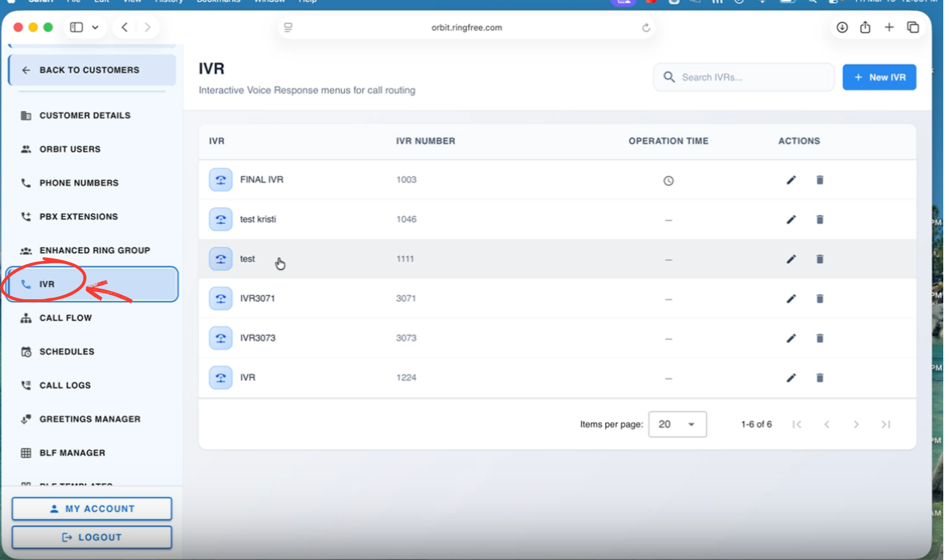Expand the Safari sidebar chevron menu
Viewport: 949px width, 560px height.
click(x=96, y=27)
